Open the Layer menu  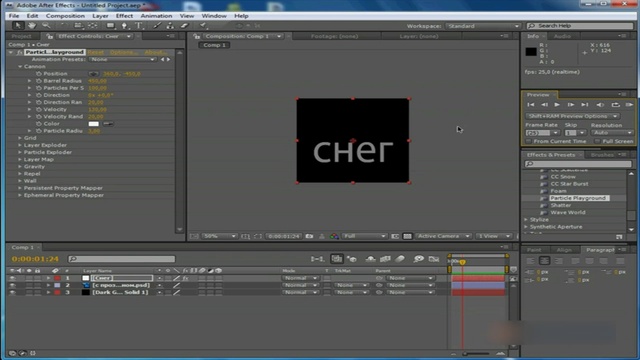pos(100,16)
